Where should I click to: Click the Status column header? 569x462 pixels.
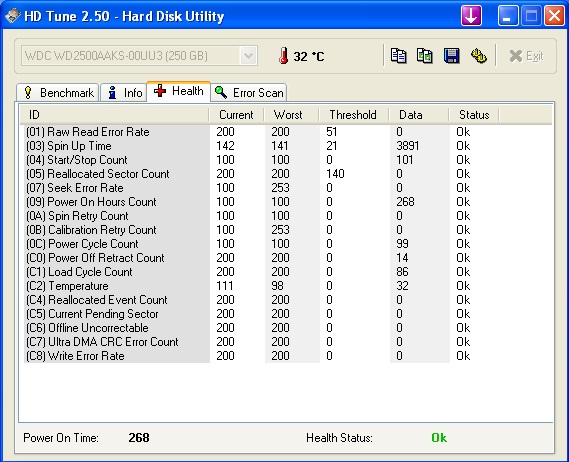click(x=474, y=115)
